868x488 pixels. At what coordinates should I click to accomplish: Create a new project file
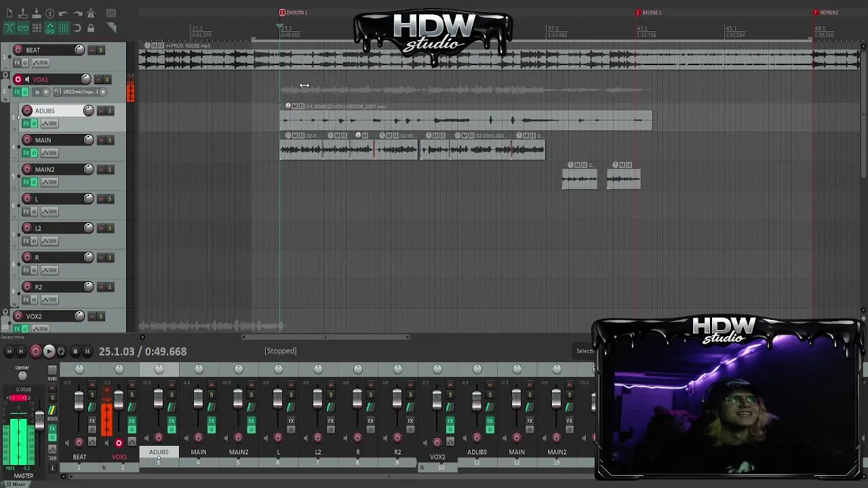pyautogui.click(x=9, y=14)
